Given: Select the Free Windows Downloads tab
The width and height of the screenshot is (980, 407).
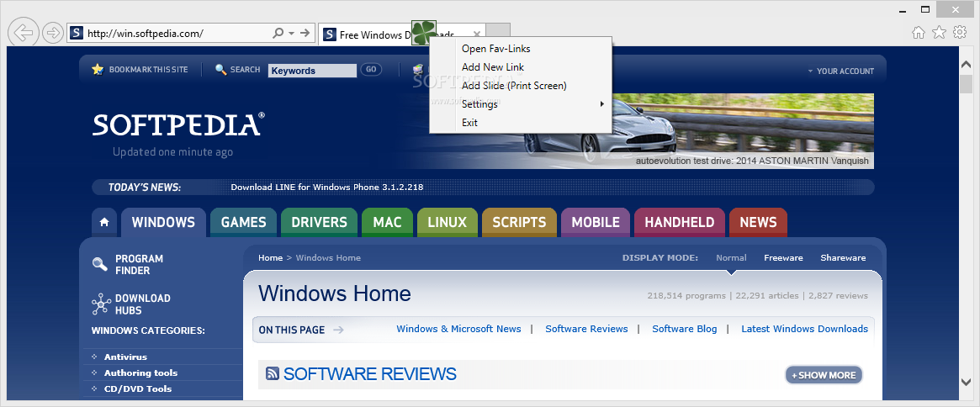Looking at the screenshot, I should click(x=401, y=34).
